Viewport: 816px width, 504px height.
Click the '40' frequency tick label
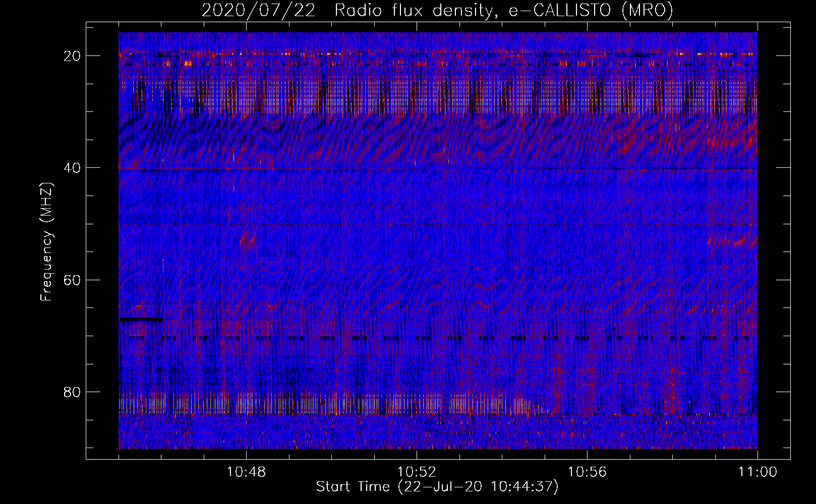coord(73,167)
